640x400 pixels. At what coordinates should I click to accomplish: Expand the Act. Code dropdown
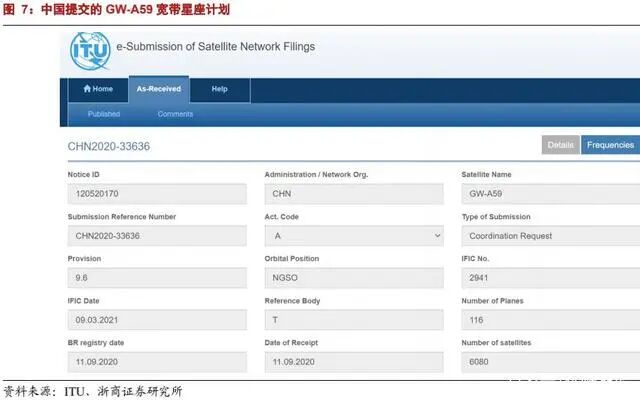point(354,236)
